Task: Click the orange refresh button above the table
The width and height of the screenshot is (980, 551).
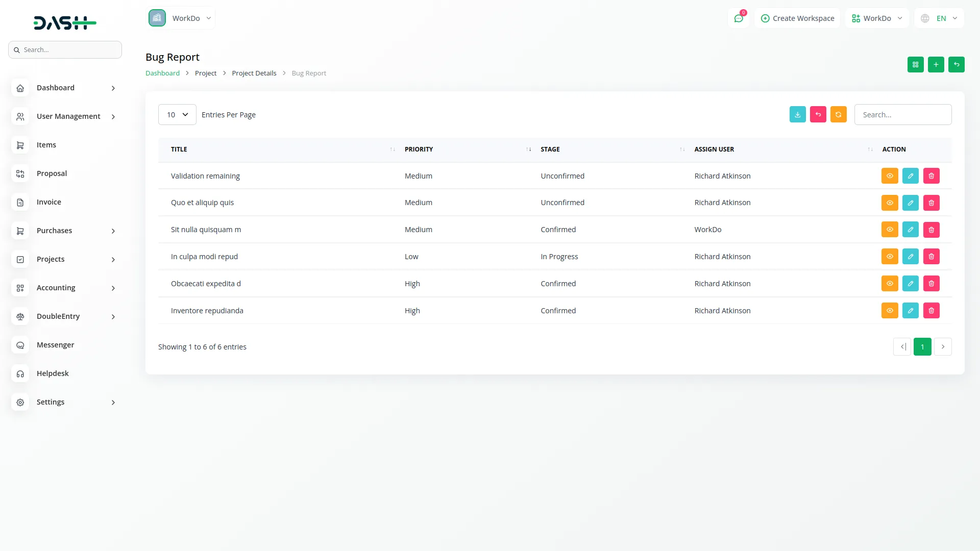Action: pos(839,114)
